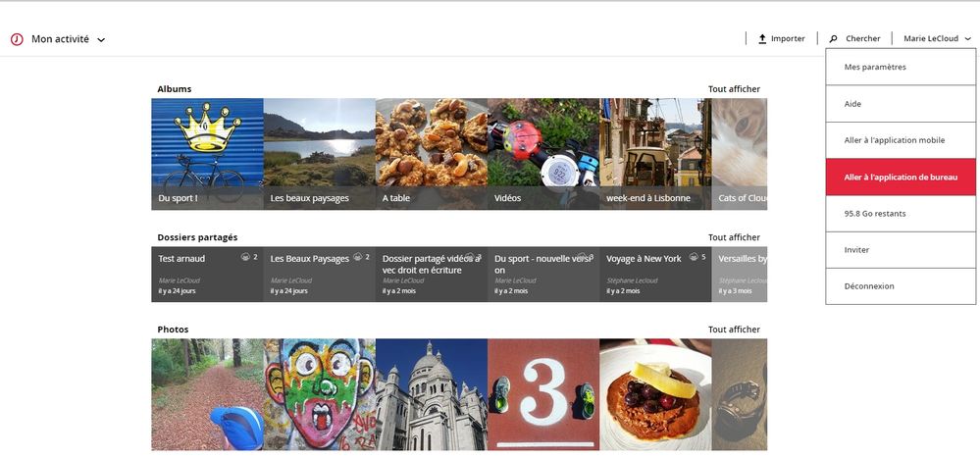
Task: Click Tout afficher next to Albums
Action: click(x=734, y=89)
